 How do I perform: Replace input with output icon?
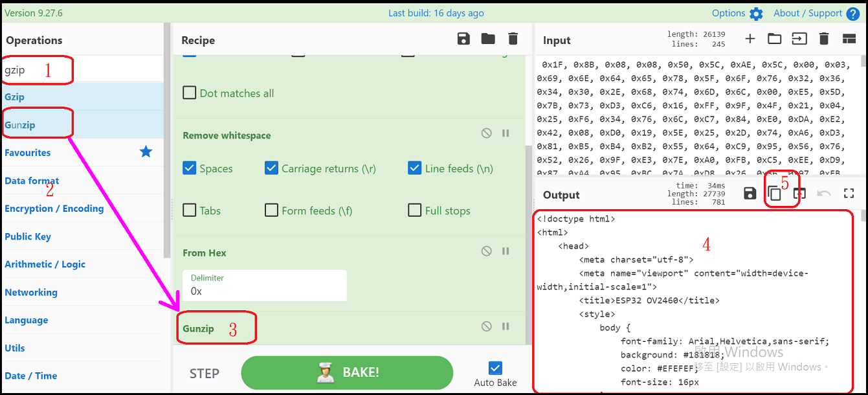click(x=799, y=193)
